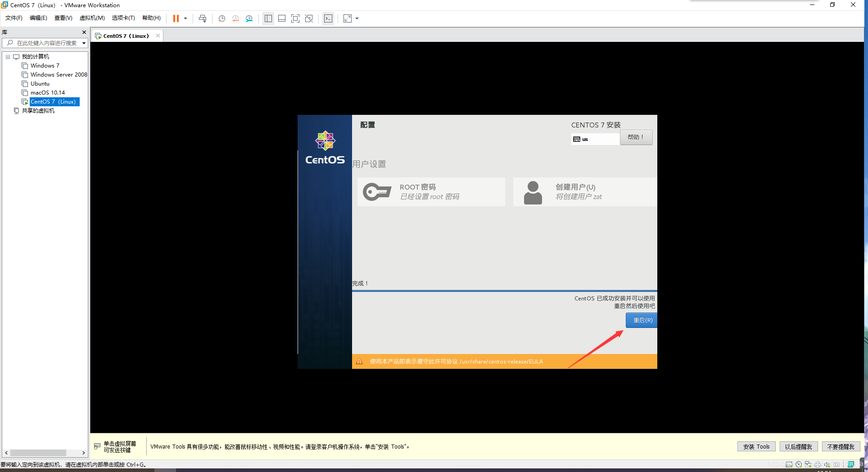The width and height of the screenshot is (868, 472).
Task: Click the VMware Workstation title bar icon
Action: click(x=5, y=5)
